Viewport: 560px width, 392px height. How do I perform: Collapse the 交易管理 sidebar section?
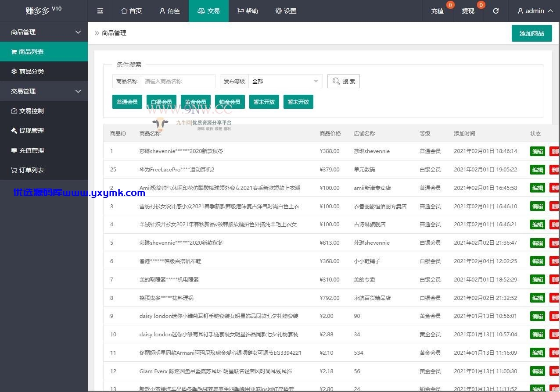(x=44, y=91)
